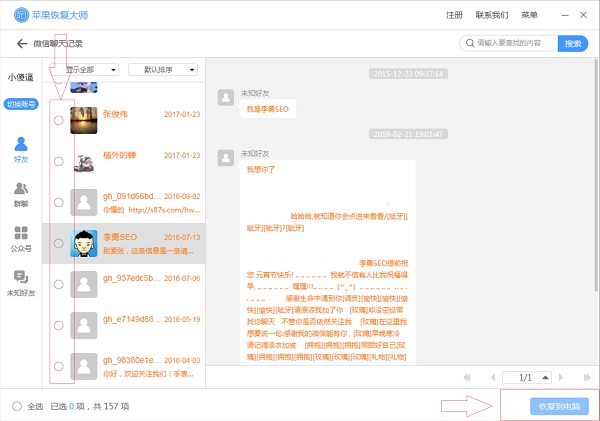Open the 公众号 official accounts section

pyautogui.click(x=21, y=238)
